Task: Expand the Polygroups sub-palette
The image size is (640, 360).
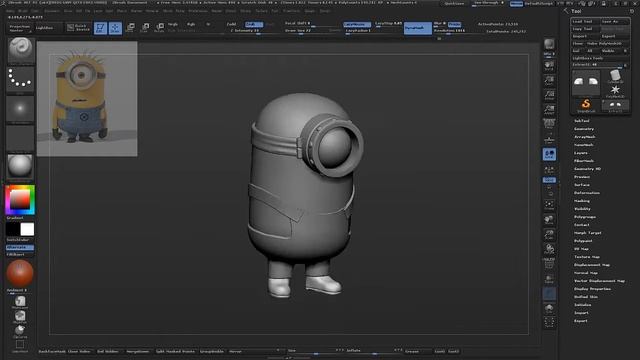Action: (x=585, y=217)
